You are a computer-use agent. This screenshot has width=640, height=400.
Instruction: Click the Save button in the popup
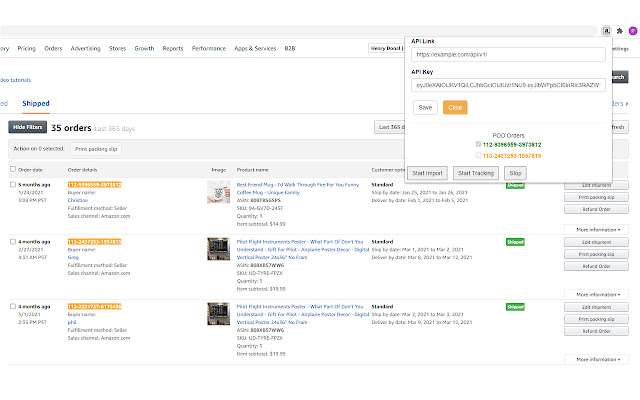coord(425,107)
